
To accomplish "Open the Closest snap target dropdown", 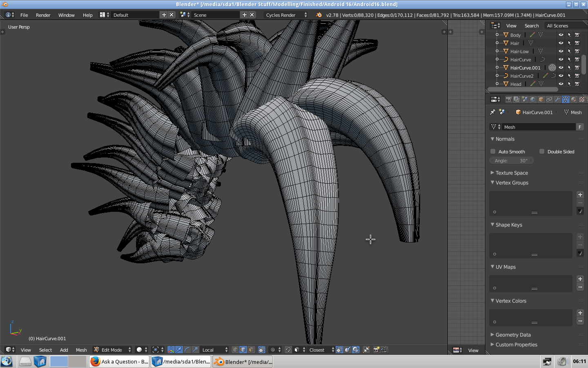I will (x=321, y=350).
